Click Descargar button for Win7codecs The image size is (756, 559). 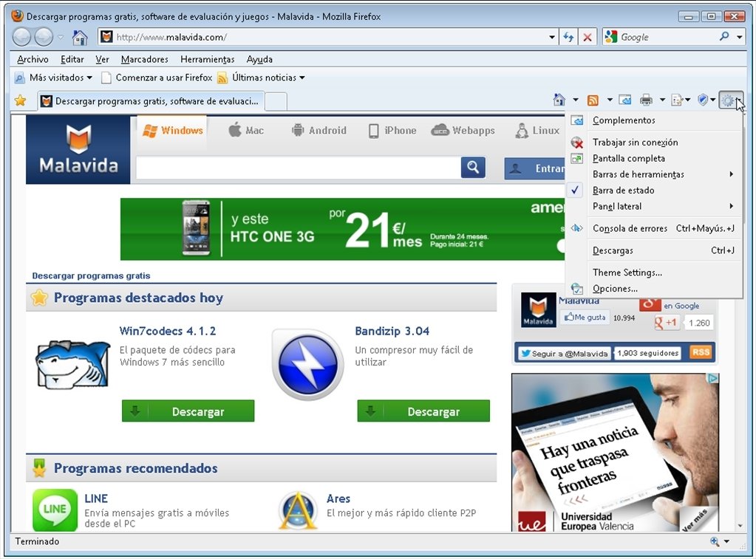[x=188, y=411]
